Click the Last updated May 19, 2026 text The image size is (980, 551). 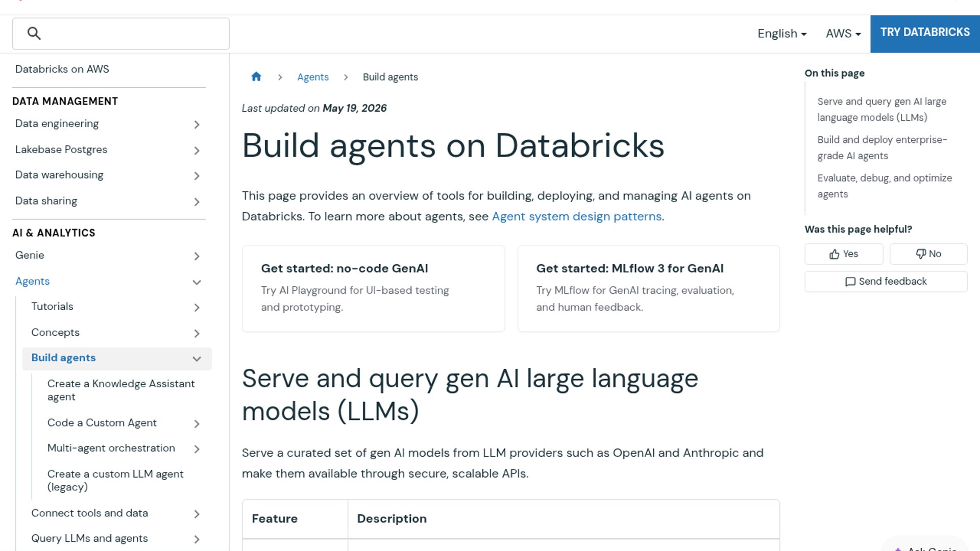(314, 108)
